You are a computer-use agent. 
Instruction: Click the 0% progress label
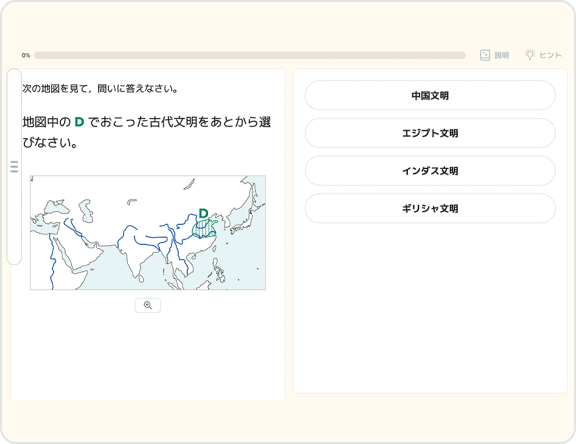26,55
